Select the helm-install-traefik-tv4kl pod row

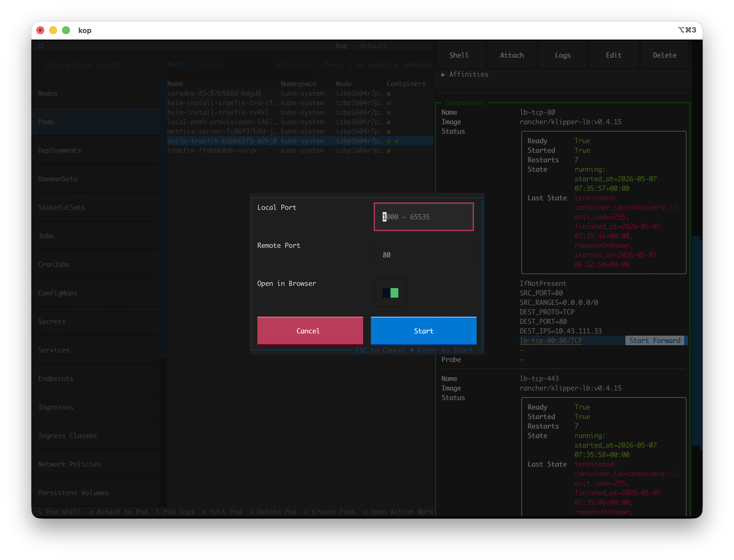pos(300,112)
